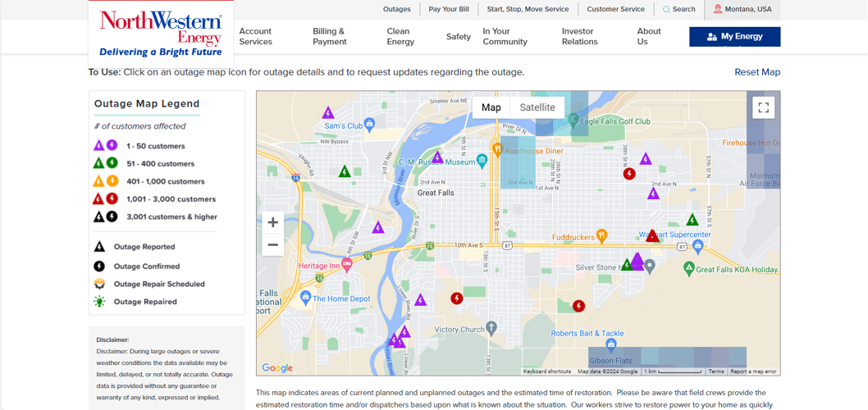Change location from Montana, USA
Image resolution: width=868 pixels, height=410 pixels.
pyautogui.click(x=742, y=9)
